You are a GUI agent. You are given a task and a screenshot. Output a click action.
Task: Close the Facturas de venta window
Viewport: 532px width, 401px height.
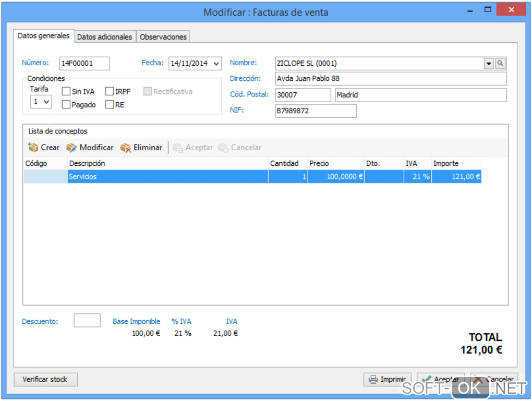click(x=511, y=9)
